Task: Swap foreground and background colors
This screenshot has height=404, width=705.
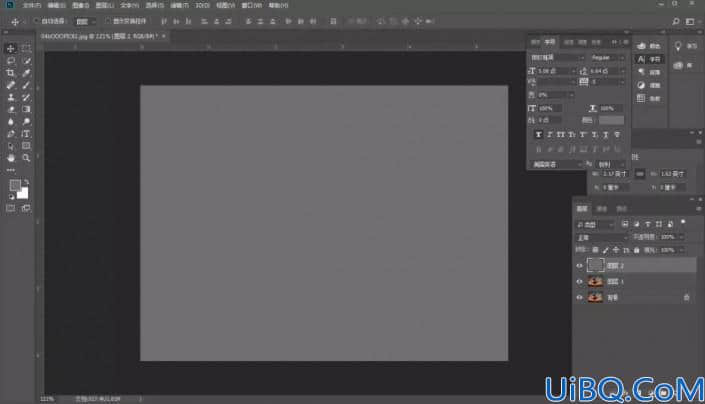Action: tap(26, 182)
